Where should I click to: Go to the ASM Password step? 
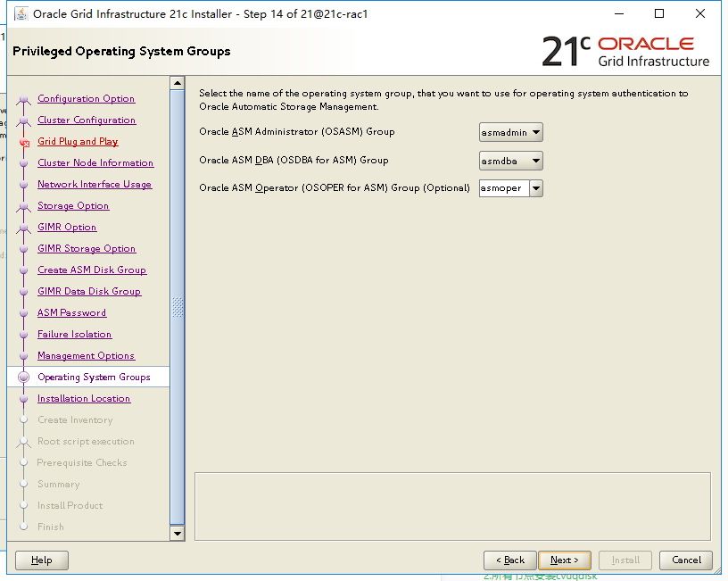click(x=72, y=312)
